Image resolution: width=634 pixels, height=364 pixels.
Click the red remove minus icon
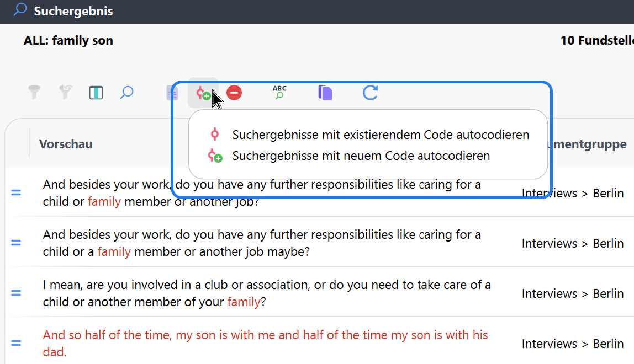pos(234,93)
